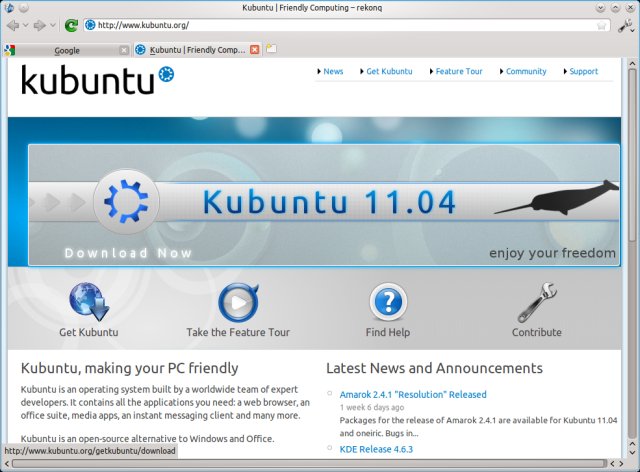Viewport: 640px width, 472px height.
Task: Click the "1 week 6 days ago" timestamp
Action: (372, 407)
